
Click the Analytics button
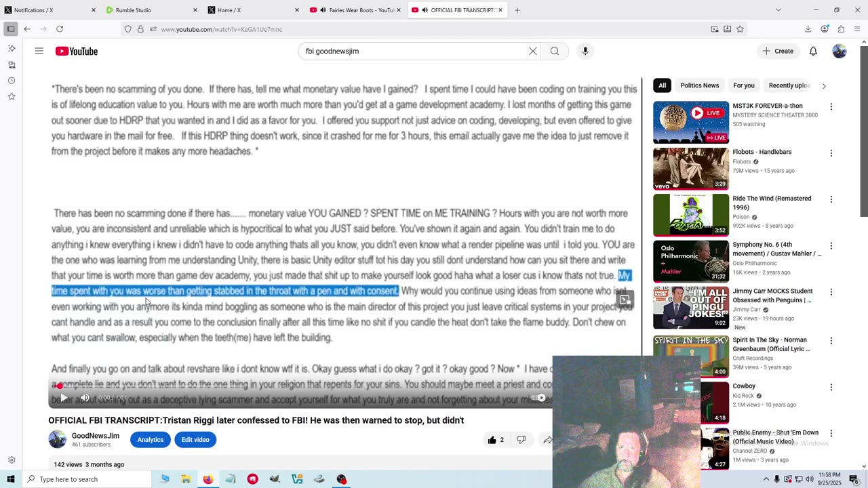click(151, 440)
